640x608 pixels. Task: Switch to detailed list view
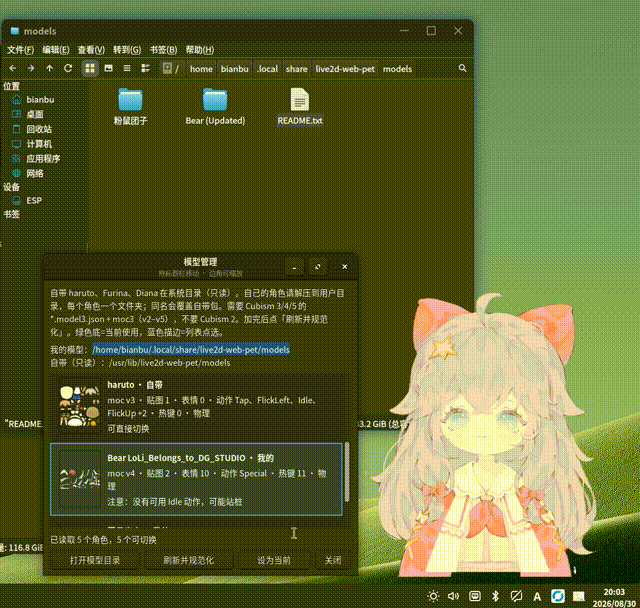[145, 68]
